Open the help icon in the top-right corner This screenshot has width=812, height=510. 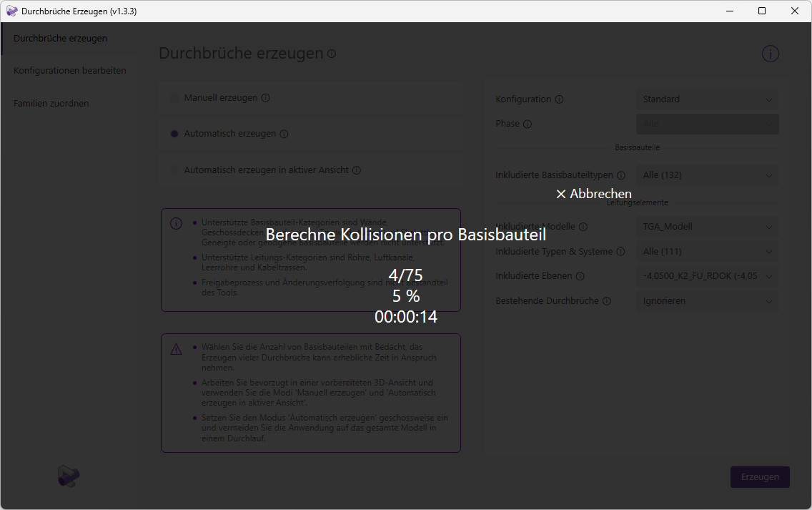point(770,54)
